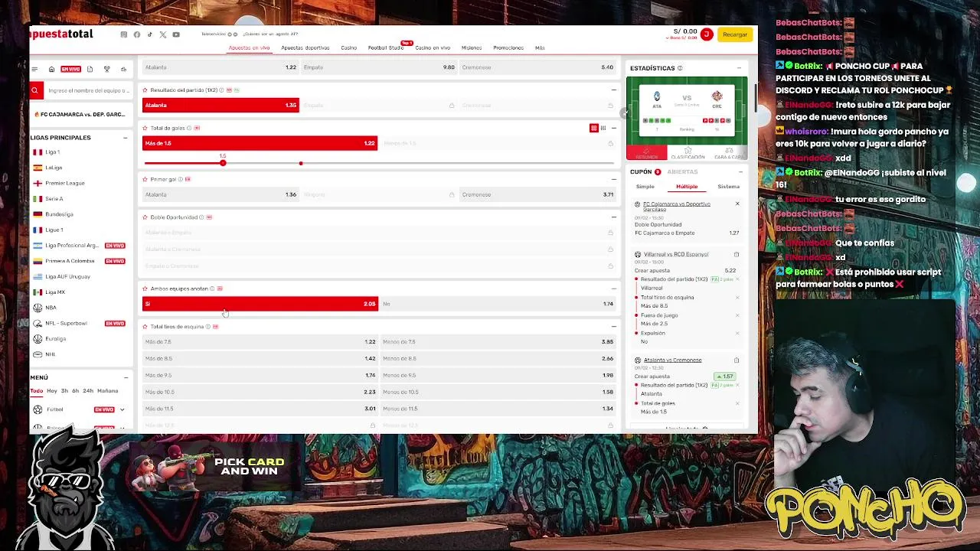The image size is (980, 551).
Task: Open the Apuestas deportivas tab
Action: (x=305, y=47)
